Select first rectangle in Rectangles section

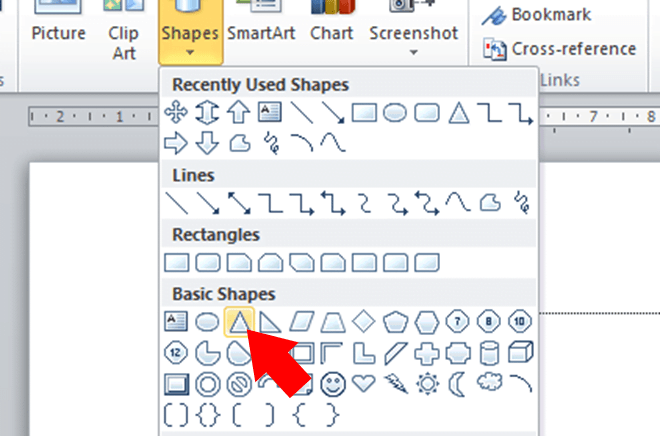pos(176,263)
